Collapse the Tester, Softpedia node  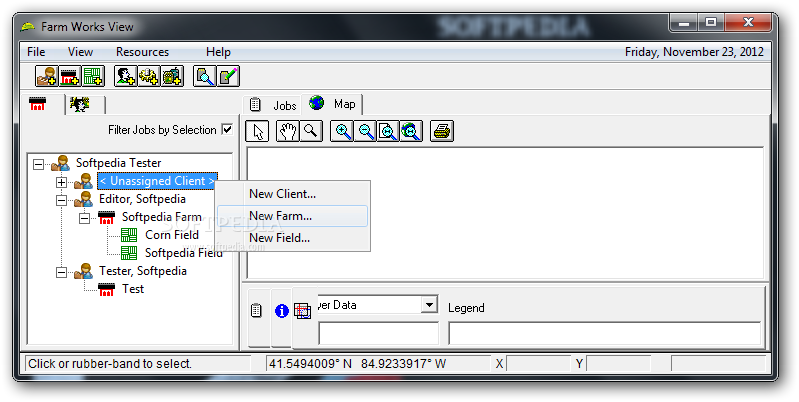[x=61, y=272]
